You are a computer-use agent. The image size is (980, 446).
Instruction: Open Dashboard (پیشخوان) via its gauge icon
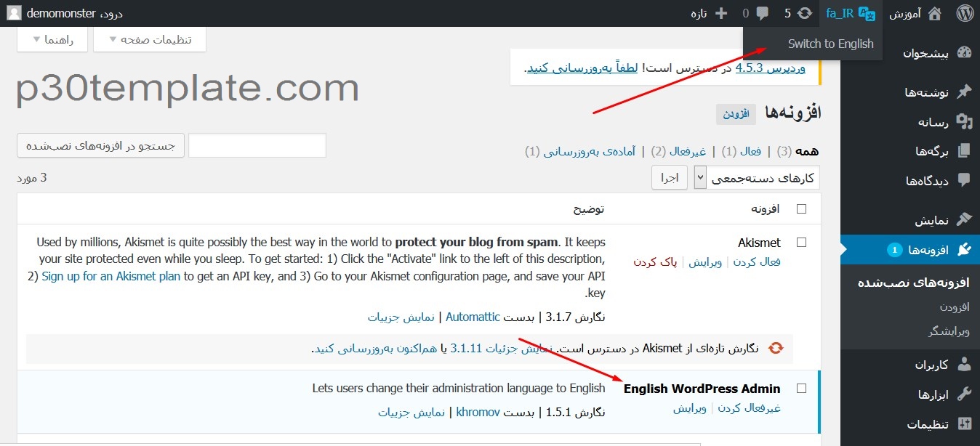tap(964, 53)
